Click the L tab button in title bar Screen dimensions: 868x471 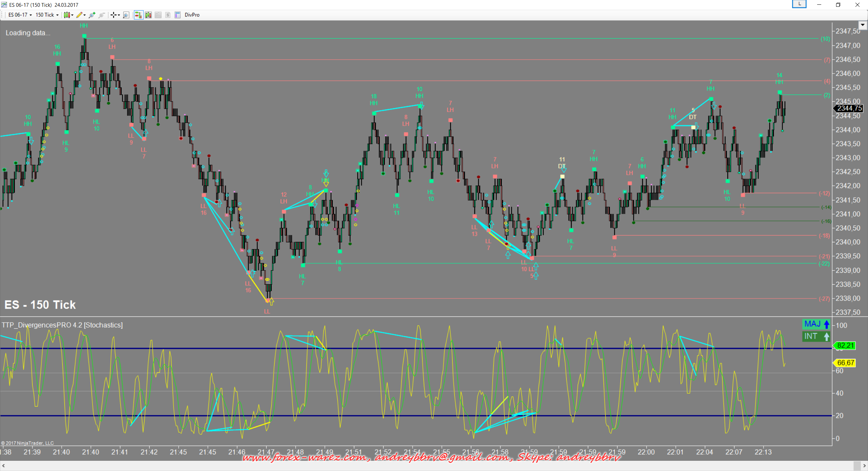[799, 4]
